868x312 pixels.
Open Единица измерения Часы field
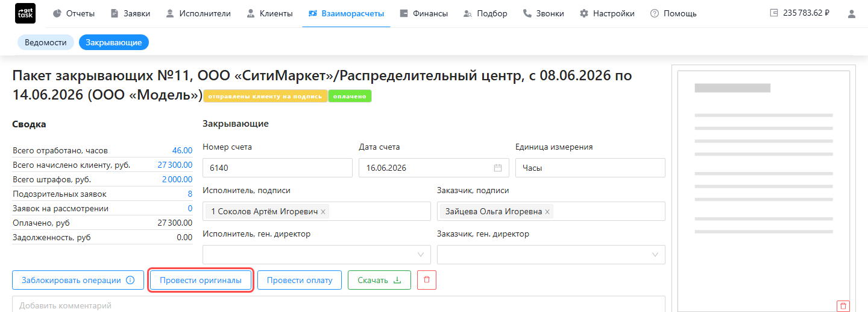coord(590,168)
